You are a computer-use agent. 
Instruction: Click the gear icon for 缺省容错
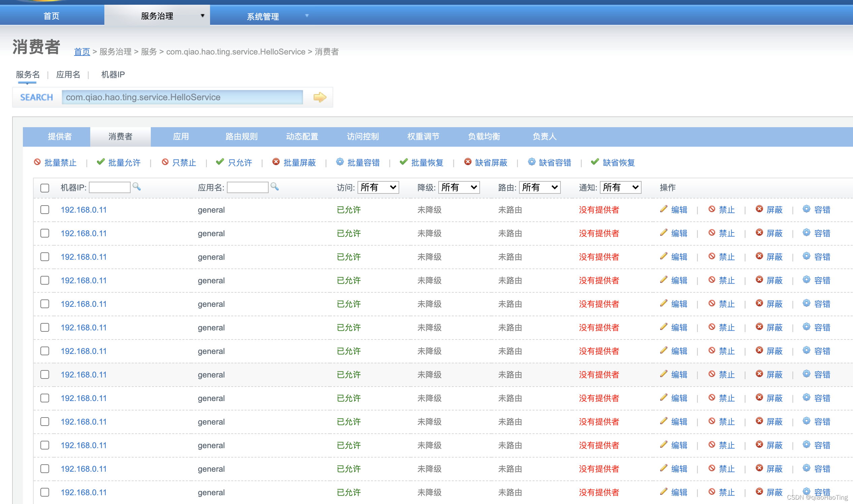(532, 162)
